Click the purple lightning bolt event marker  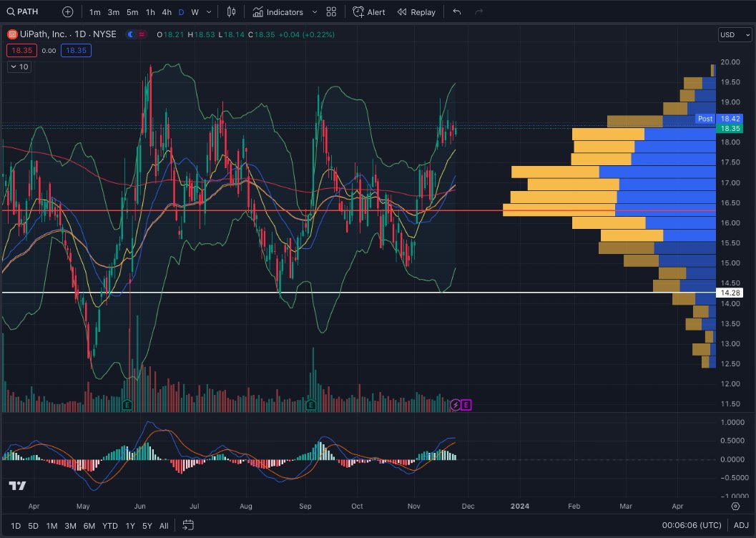pyautogui.click(x=455, y=405)
